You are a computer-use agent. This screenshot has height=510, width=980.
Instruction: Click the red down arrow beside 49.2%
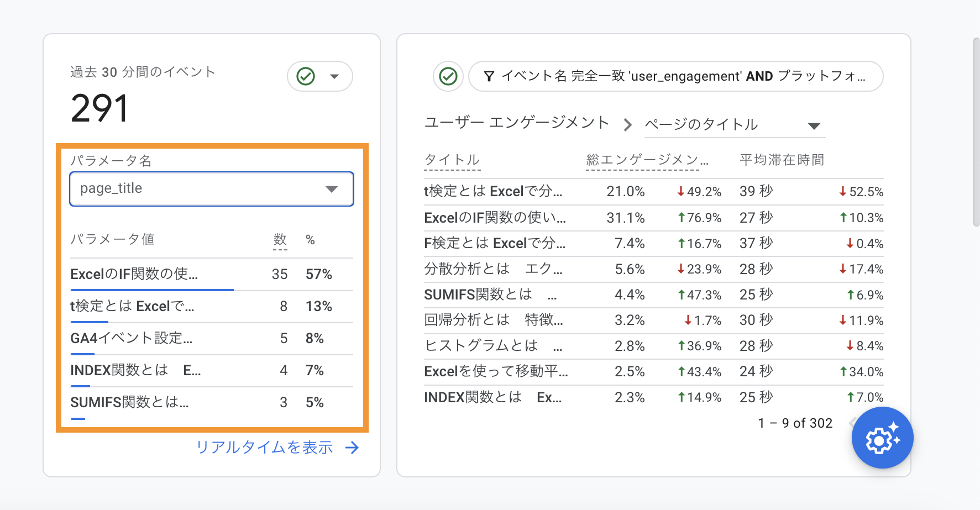click(x=681, y=191)
